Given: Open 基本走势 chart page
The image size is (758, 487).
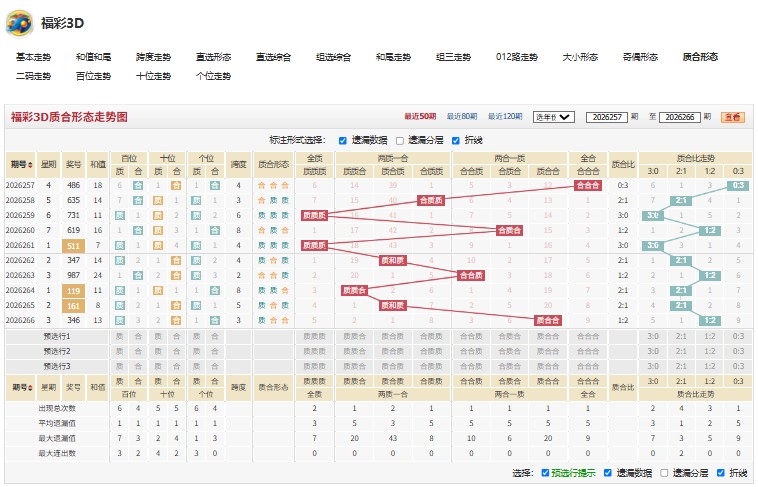Looking at the screenshot, I should pyautogui.click(x=33, y=57).
